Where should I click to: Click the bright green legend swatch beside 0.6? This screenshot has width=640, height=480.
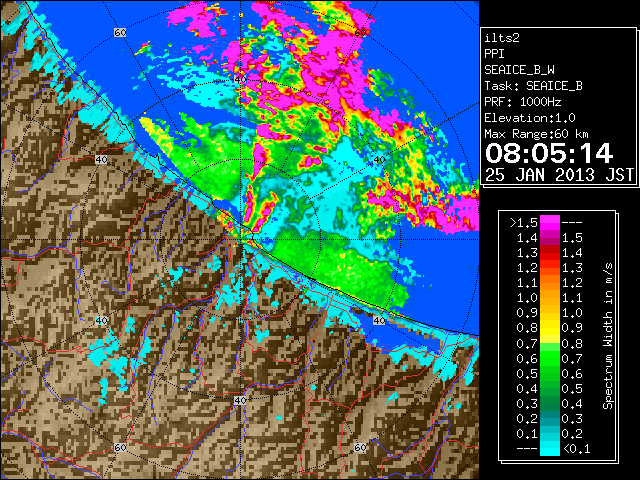point(550,358)
